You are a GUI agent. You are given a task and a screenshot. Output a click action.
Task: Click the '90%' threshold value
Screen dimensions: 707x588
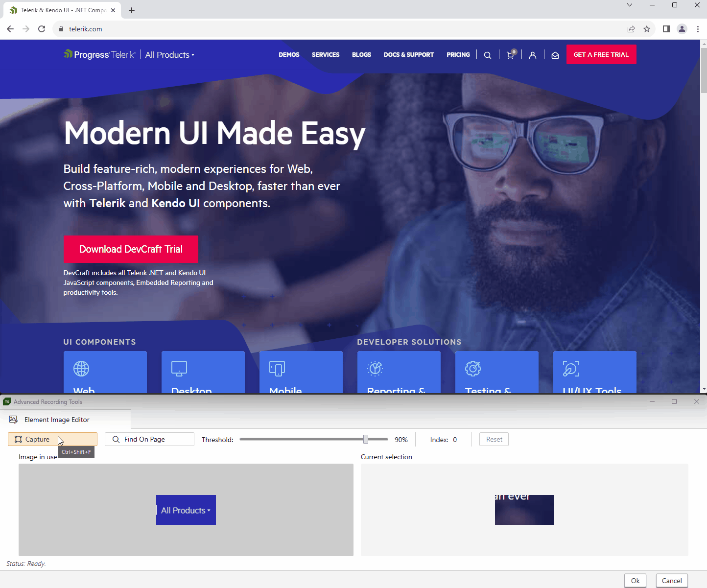point(401,440)
